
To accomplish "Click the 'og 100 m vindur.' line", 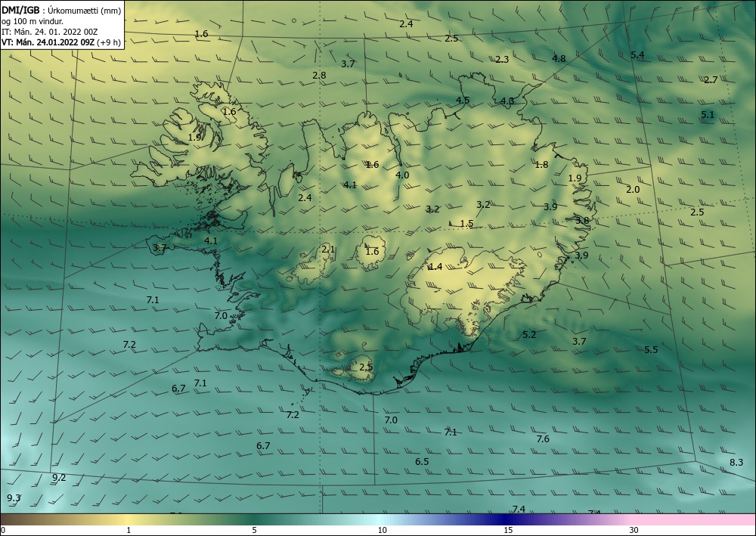I will [33, 20].
